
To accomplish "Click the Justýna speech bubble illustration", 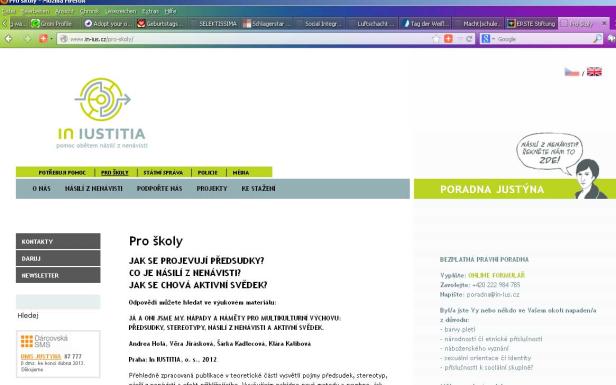I will 549,153.
